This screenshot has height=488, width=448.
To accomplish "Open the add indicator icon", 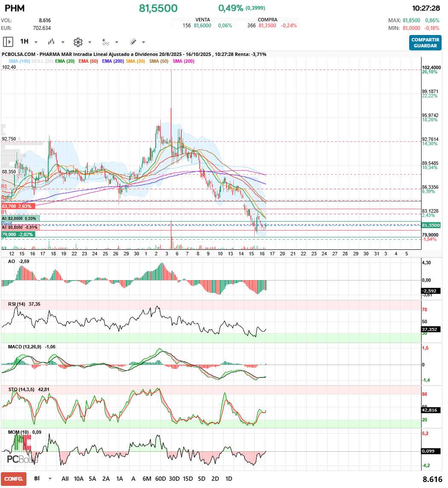I will pos(105,42).
